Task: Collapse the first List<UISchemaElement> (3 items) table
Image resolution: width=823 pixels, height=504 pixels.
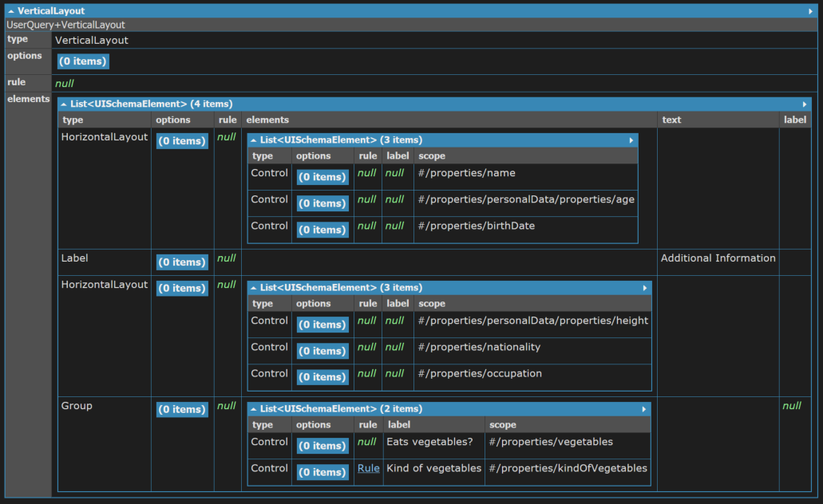Action: (x=254, y=140)
